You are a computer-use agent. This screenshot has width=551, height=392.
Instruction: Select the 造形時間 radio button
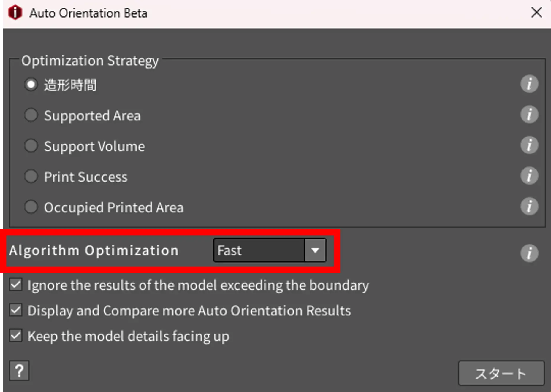pos(31,85)
